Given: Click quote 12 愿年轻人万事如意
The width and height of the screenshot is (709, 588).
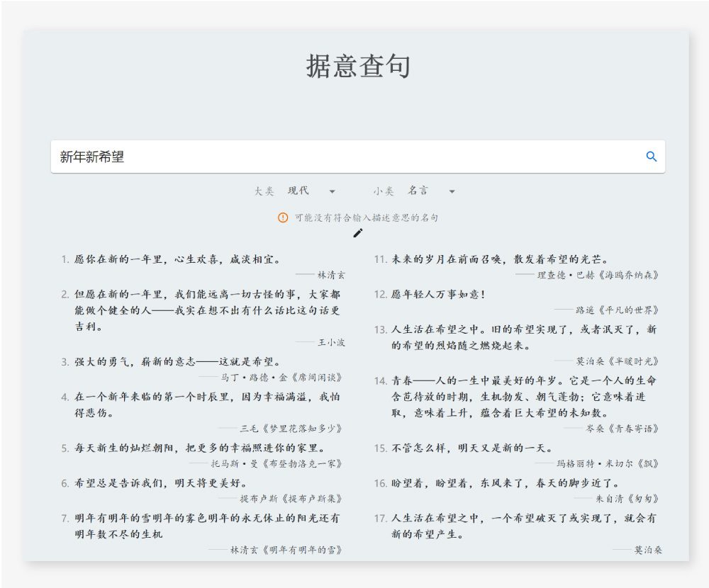Looking at the screenshot, I should [x=438, y=294].
